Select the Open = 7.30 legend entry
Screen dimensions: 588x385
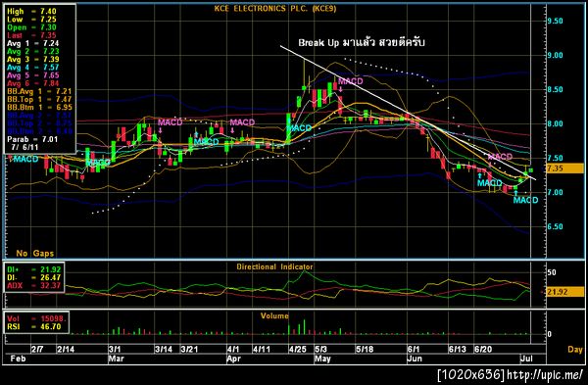31,27
